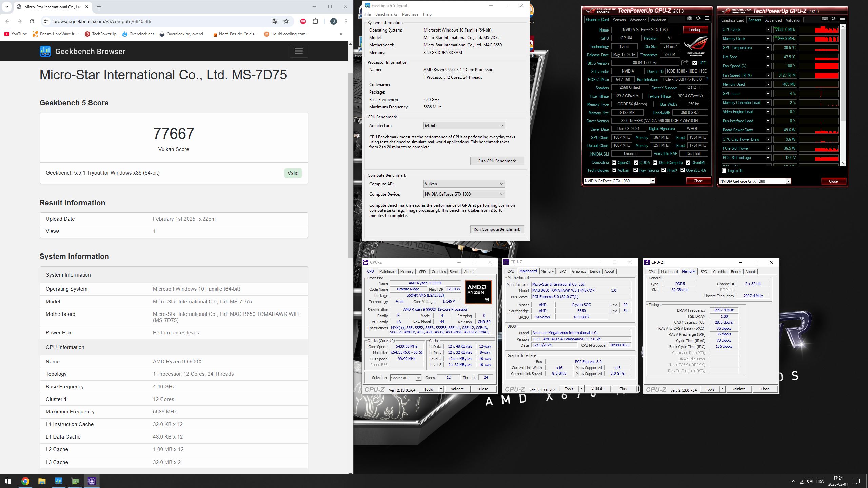The height and width of the screenshot is (488, 868).
Task: Toggle the CUDA checkbox in GPU-Z
Action: [636, 163]
